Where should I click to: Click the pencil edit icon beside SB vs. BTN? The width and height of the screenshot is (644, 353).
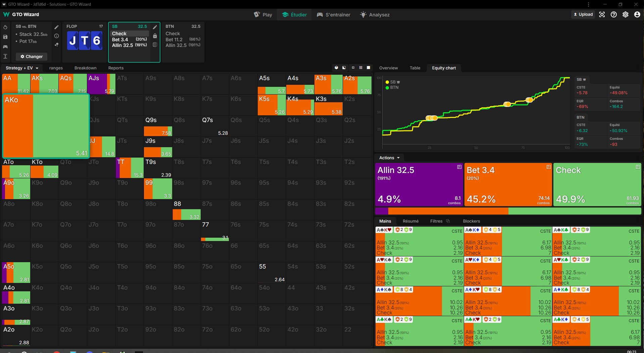pos(56,27)
